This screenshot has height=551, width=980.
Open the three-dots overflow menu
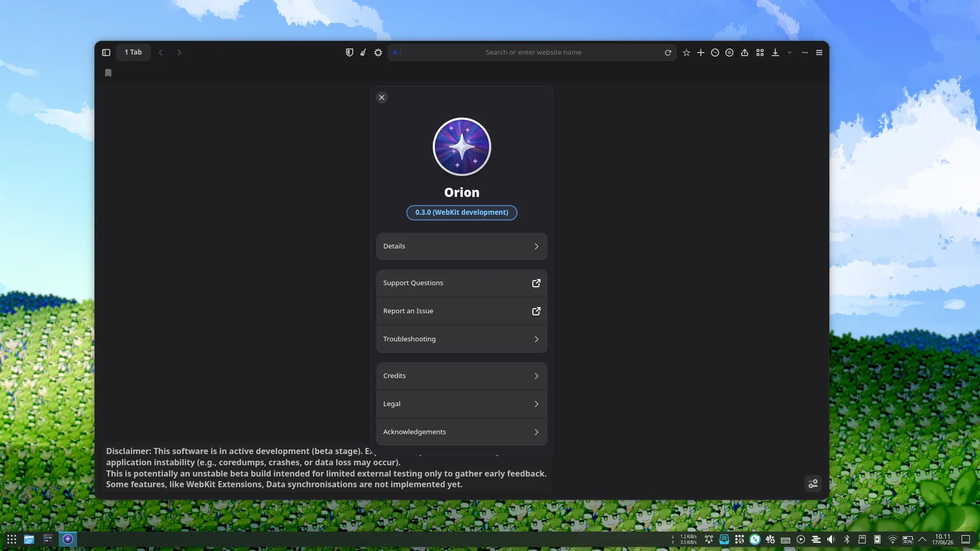(805, 53)
